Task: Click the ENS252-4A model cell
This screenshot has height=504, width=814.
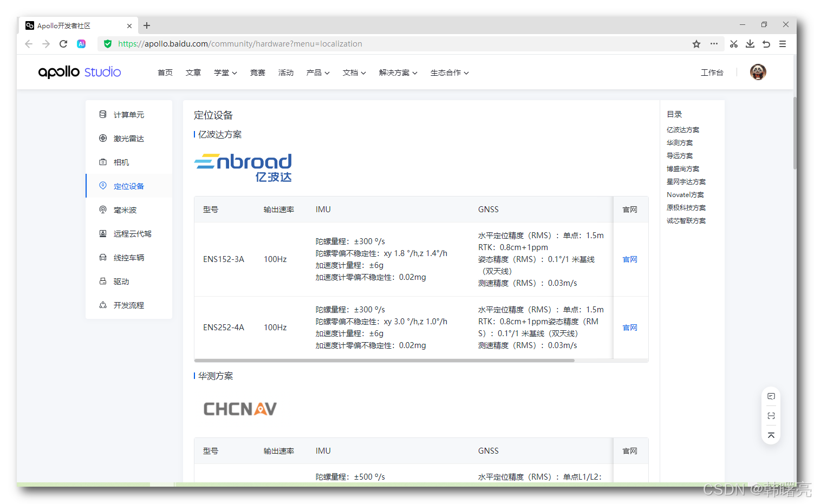Action: [x=224, y=328]
